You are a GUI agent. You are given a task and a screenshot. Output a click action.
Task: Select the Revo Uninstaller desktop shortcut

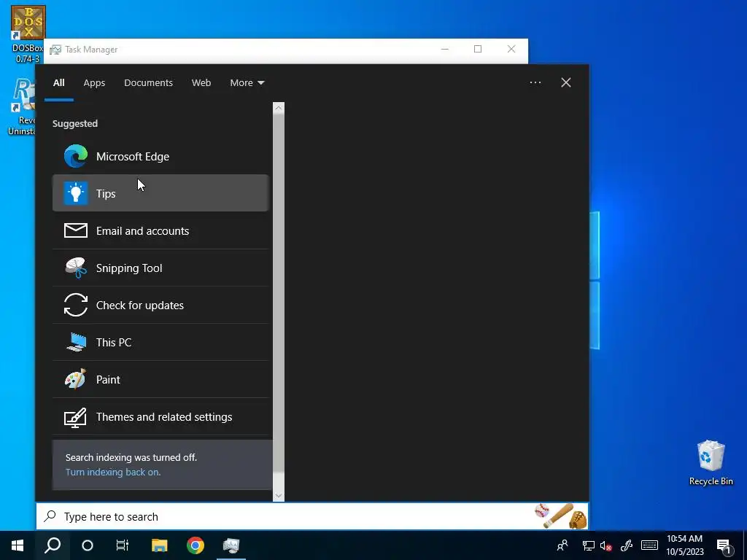pyautogui.click(x=22, y=106)
